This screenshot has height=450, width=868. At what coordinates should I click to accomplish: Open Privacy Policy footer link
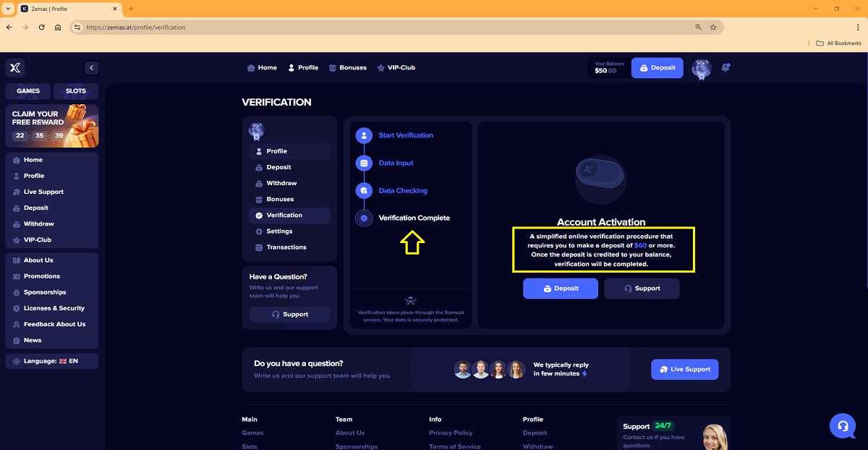[x=450, y=433]
